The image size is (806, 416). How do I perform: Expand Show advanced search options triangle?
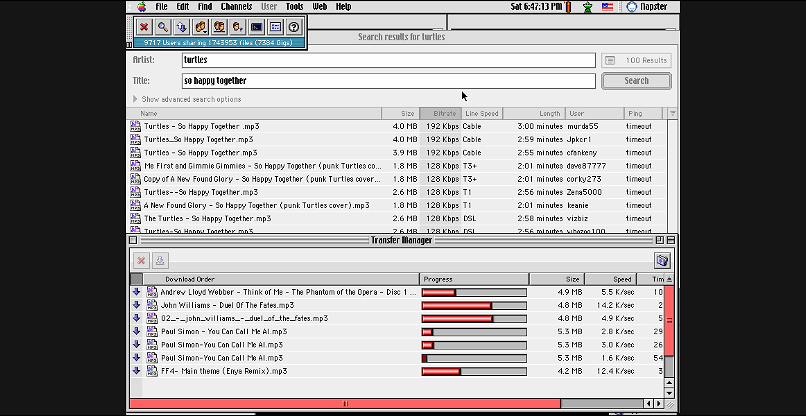[136, 99]
